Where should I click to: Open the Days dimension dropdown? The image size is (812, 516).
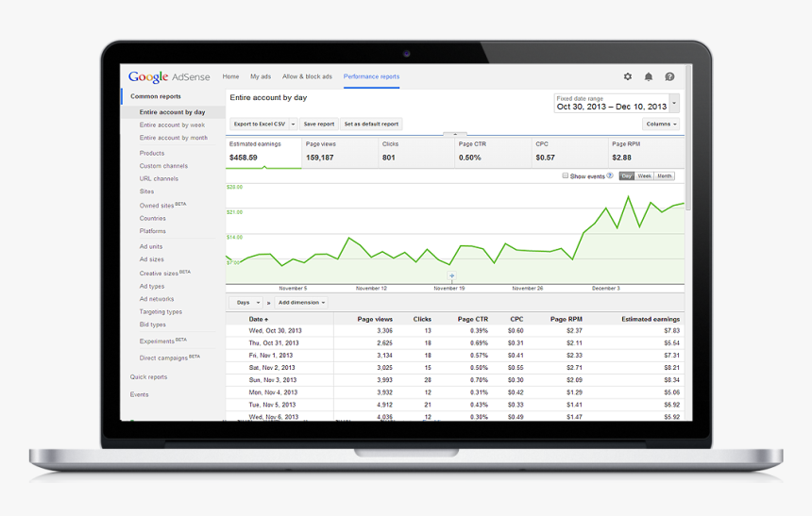coord(248,303)
